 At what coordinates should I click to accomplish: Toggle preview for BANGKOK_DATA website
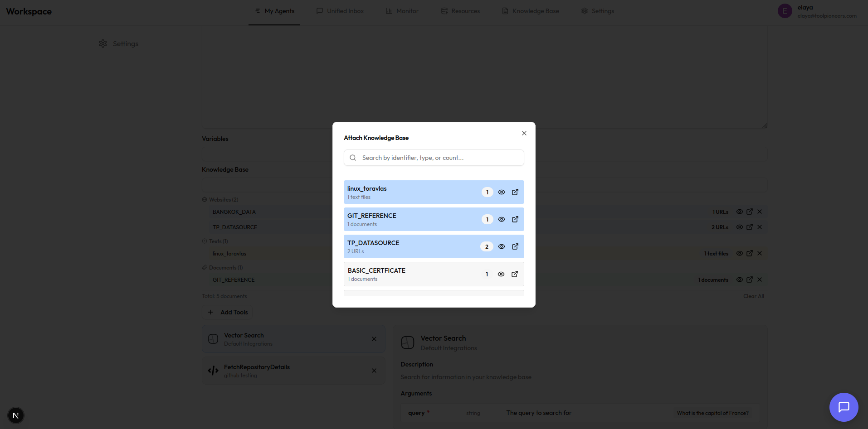(x=739, y=212)
